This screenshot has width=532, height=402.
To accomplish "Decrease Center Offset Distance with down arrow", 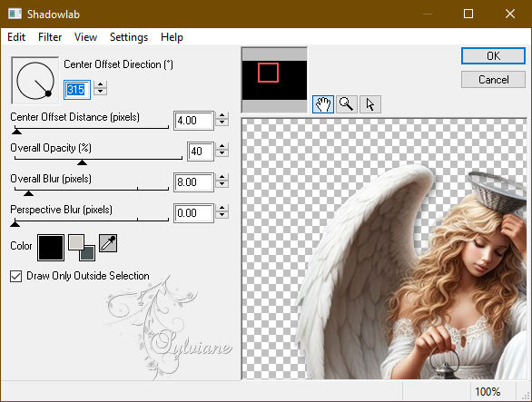I will click(222, 123).
